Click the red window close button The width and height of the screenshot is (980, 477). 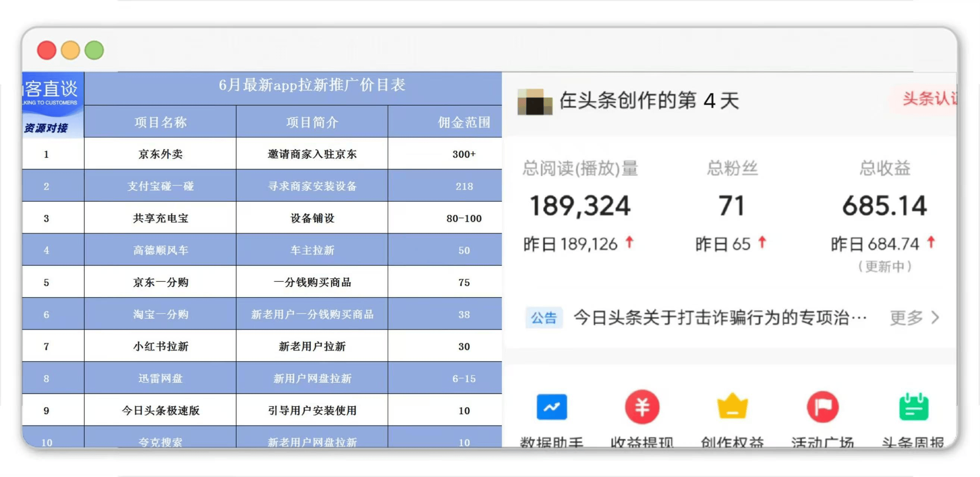pyautogui.click(x=46, y=50)
